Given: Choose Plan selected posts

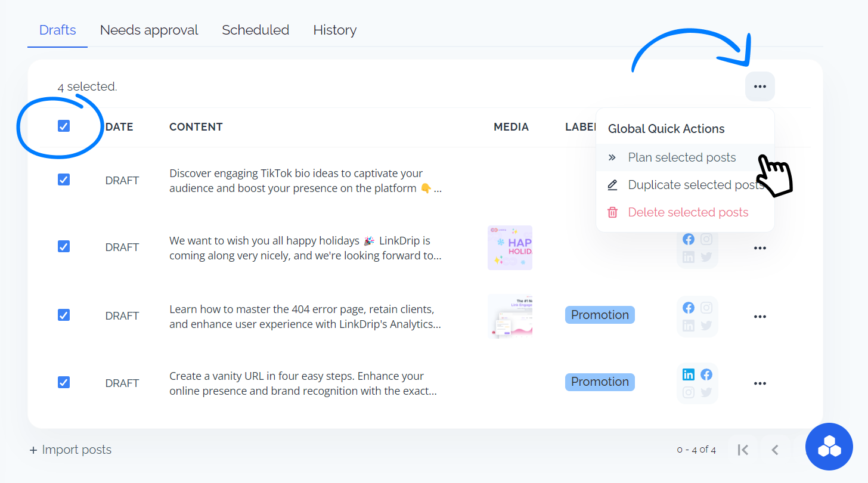Looking at the screenshot, I should tap(681, 157).
